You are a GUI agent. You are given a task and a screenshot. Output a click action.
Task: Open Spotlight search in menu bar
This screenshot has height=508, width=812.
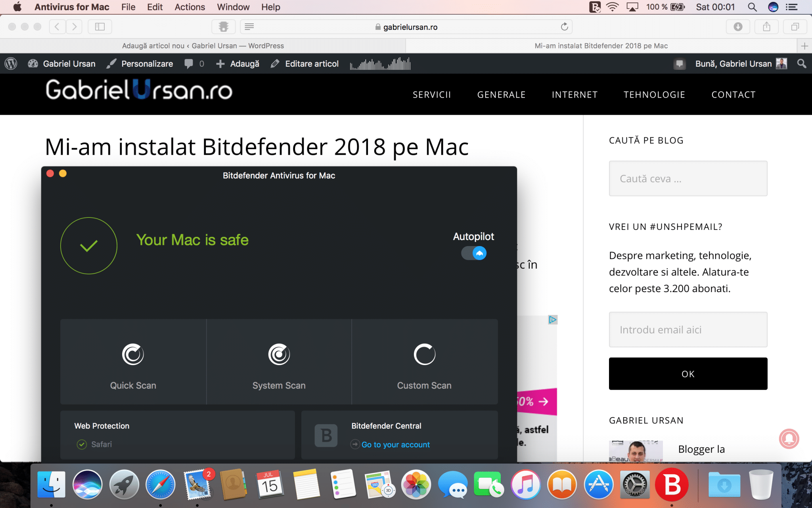[752, 7]
